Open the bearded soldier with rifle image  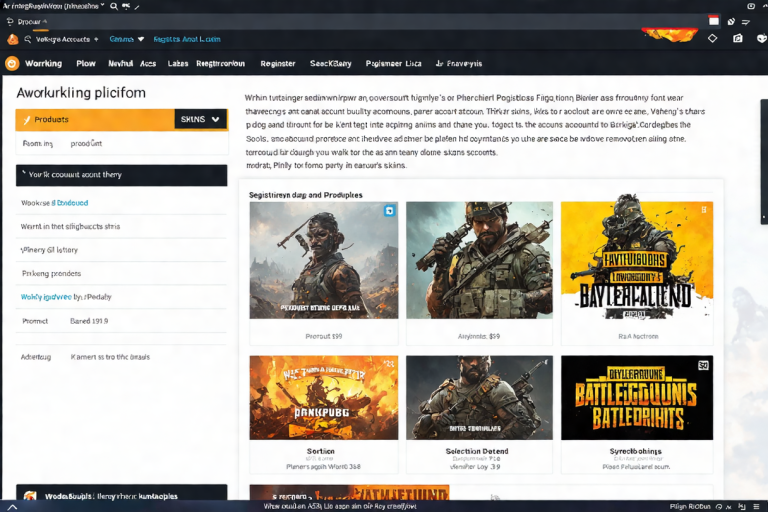click(479, 260)
